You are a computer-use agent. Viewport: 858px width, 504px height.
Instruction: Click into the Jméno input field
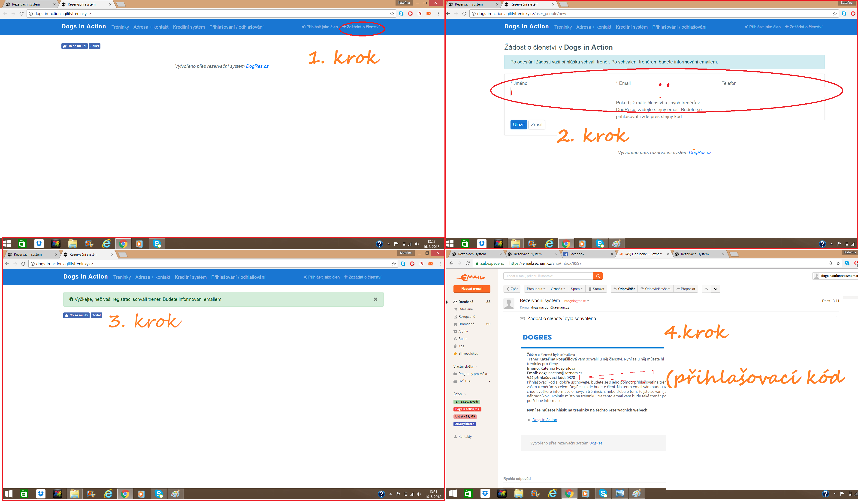tap(558, 92)
